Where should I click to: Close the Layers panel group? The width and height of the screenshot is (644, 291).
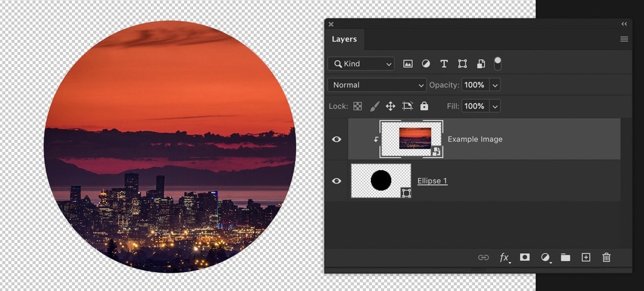click(x=331, y=24)
